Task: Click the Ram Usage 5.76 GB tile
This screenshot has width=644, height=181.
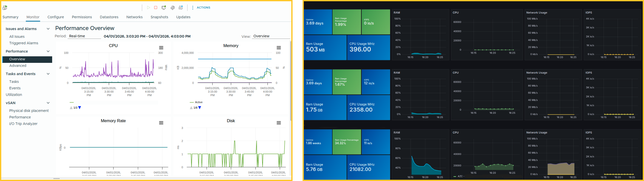Action: pos(325,167)
